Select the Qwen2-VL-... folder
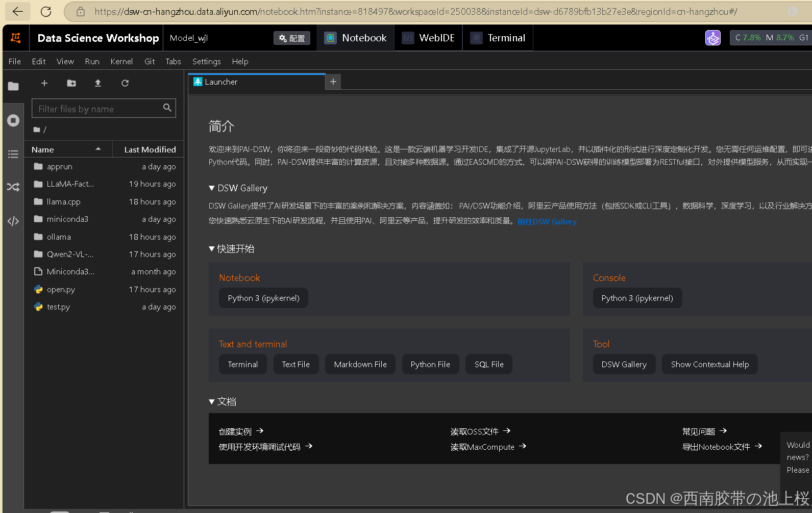 click(x=104, y=254)
